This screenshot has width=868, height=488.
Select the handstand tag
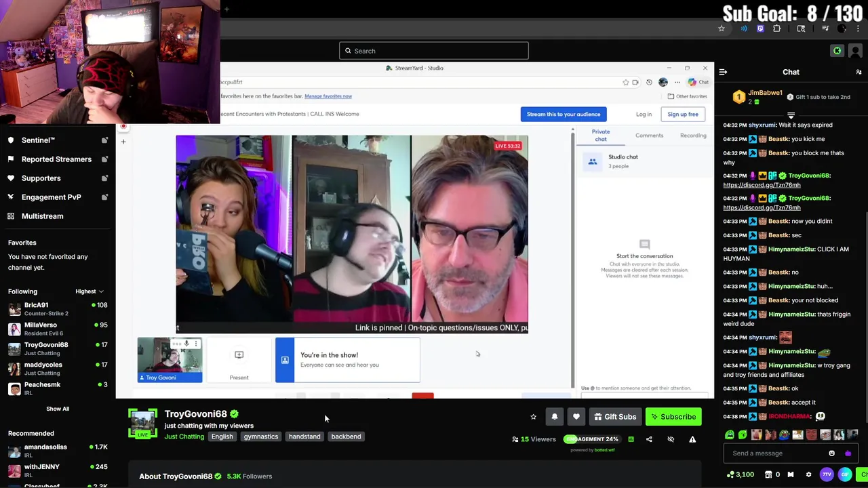pos(304,436)
